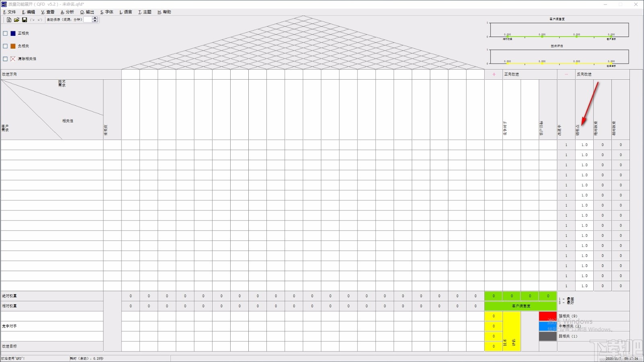The width and height of the screenshot is (644, 362).
Task: Save the current QFD file
Action: pyautogui.click(x=24, y=20)
